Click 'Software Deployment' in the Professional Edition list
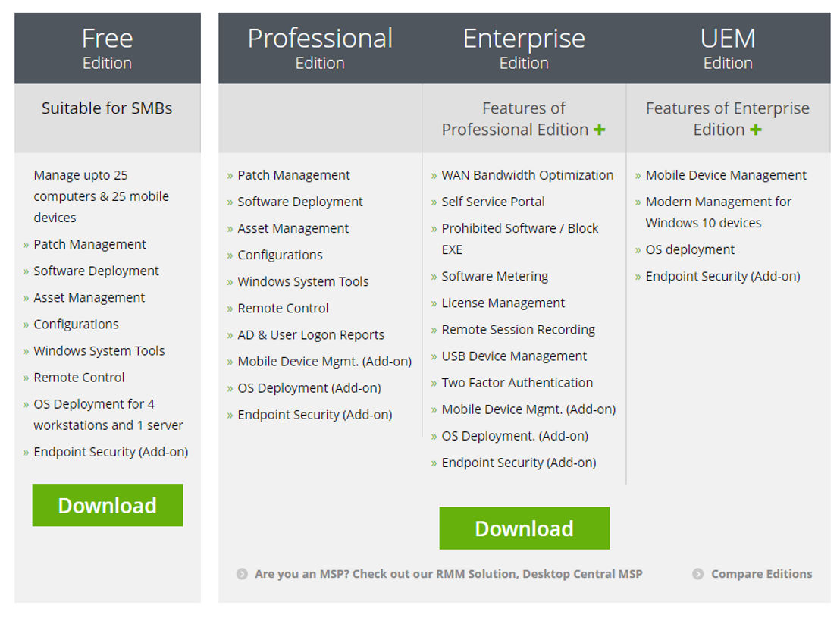Image resolution: width=840 pixels, height=621 pixels. coord(300,202)
